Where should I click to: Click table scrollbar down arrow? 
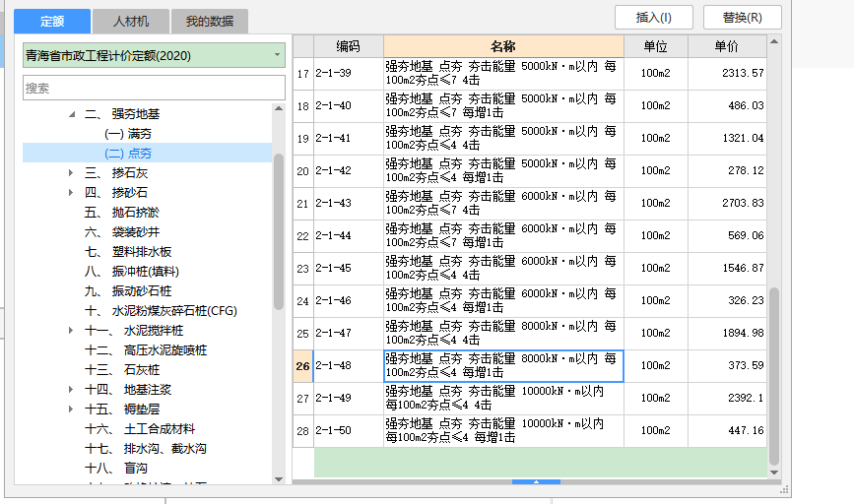click(x=774, y=472)
